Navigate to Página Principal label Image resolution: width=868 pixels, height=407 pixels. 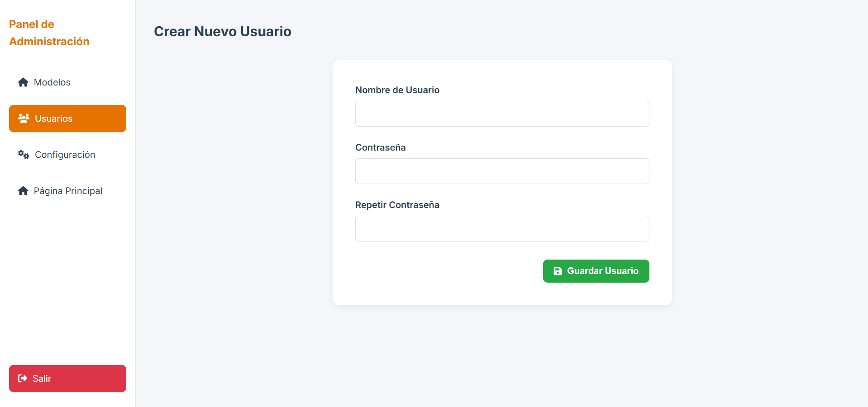(68, 191)
